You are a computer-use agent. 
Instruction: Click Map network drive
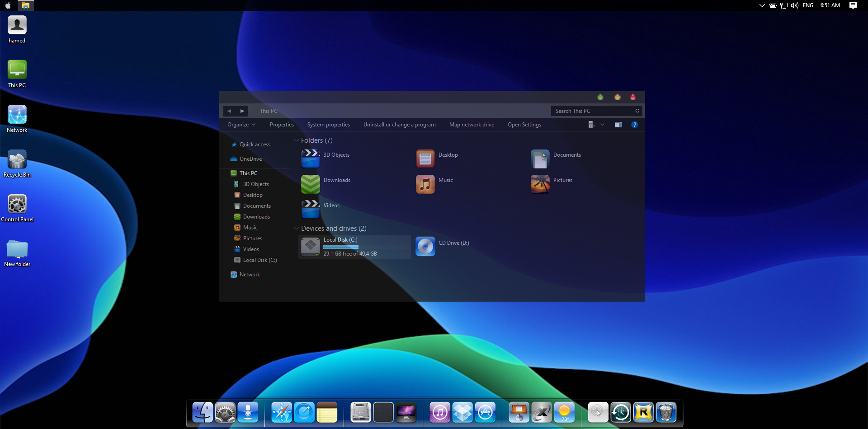pos(472,125)
